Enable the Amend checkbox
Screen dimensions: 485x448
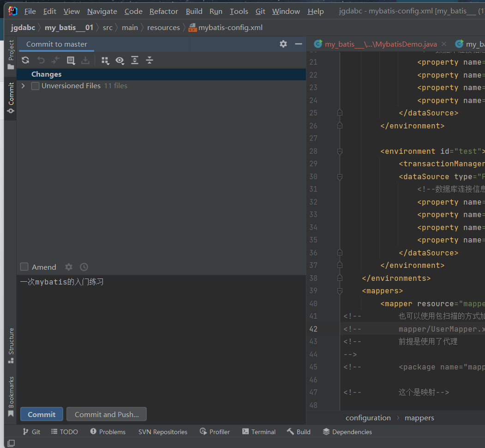(x=24, y=266)
